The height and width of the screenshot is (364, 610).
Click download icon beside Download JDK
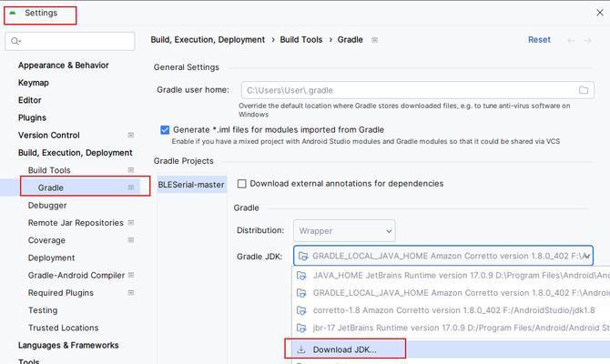[301, 349]
